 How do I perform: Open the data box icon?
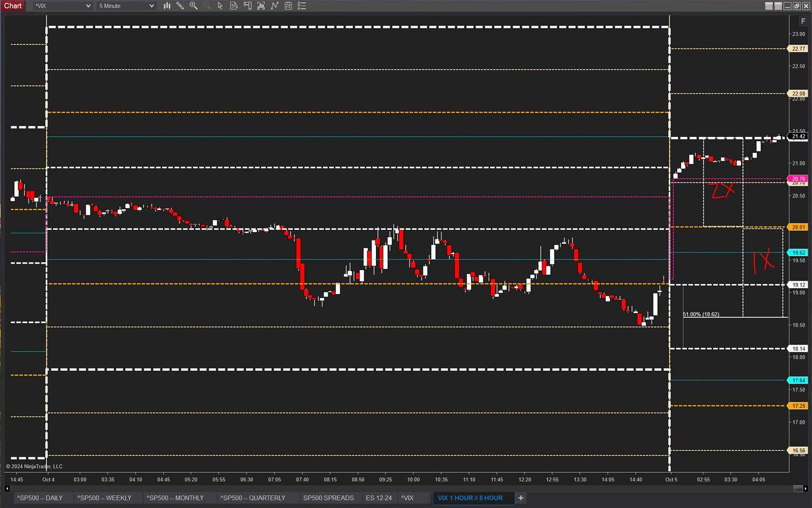tap(234, 6)
